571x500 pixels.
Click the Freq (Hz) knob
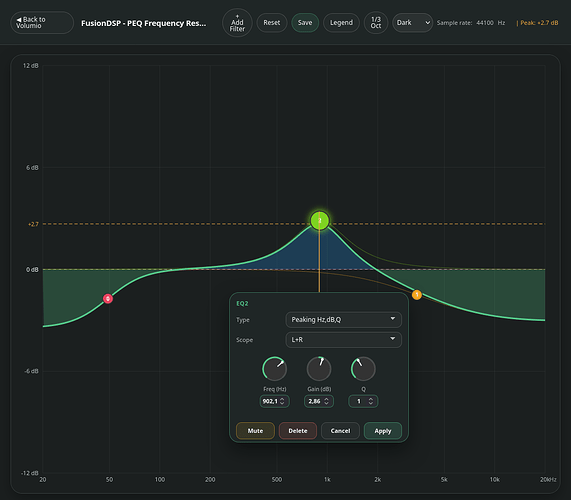pyautogui.click(x=275, y=369)
